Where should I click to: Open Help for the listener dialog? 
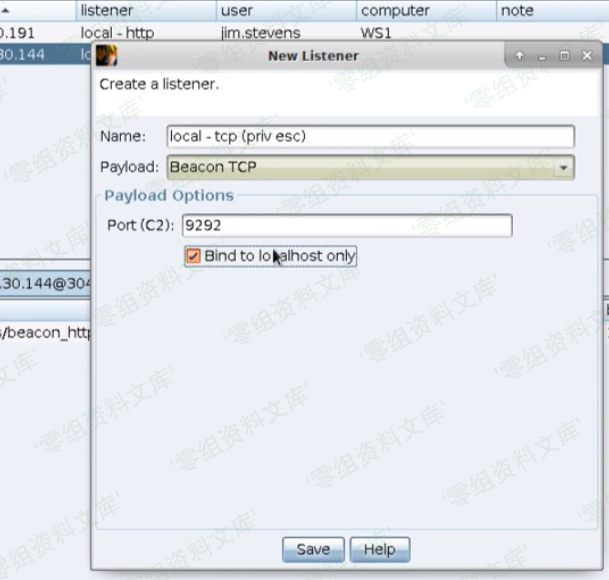(379, 549)
